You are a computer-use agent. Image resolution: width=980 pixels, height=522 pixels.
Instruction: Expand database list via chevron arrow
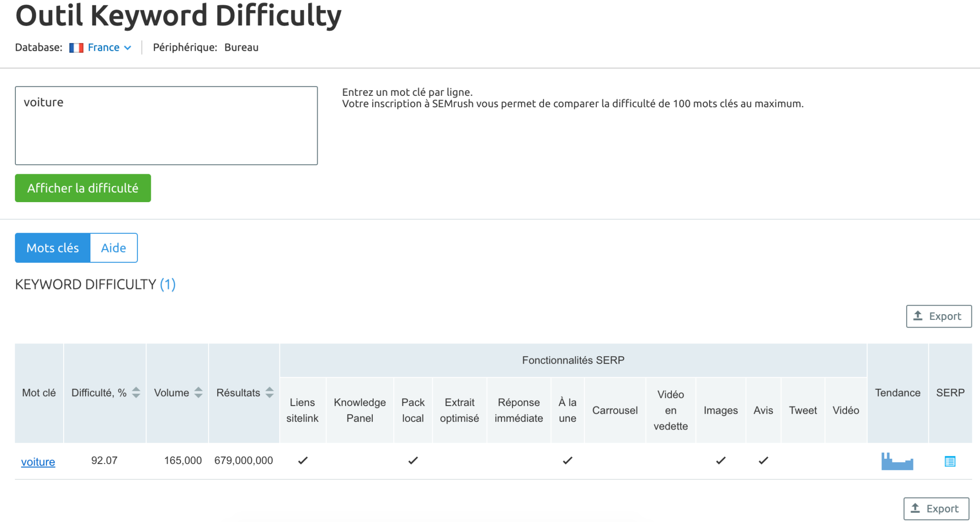pyautogui.click(x=128, y=48)
